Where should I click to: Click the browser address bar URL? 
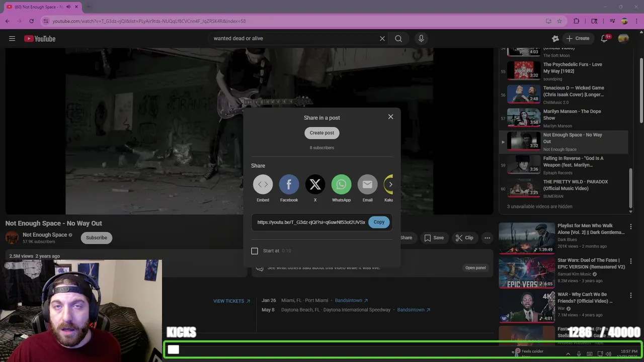coord(149,21)
